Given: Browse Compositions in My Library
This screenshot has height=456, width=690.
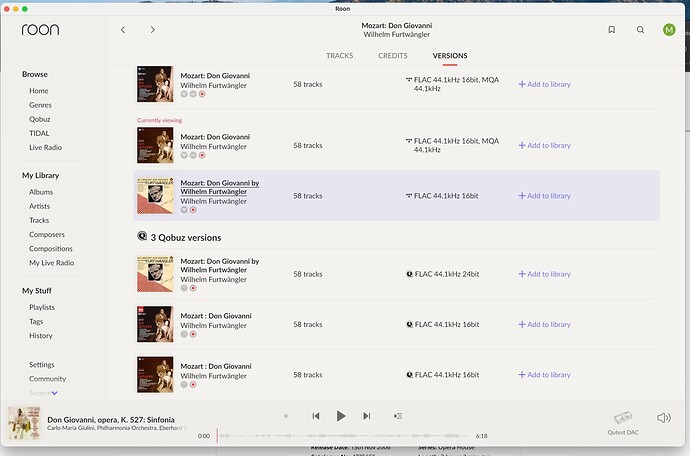Looking at the screenshot, I should [51, 248].
